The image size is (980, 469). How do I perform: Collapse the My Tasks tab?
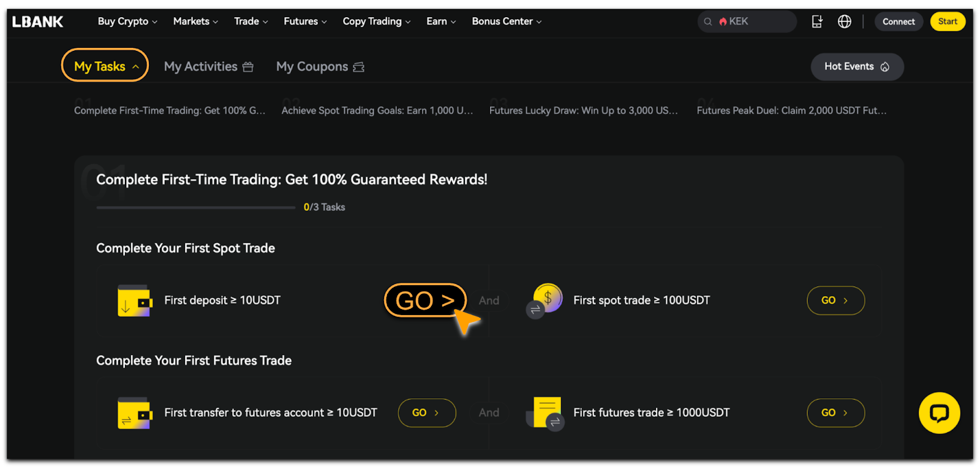(105, 65)
